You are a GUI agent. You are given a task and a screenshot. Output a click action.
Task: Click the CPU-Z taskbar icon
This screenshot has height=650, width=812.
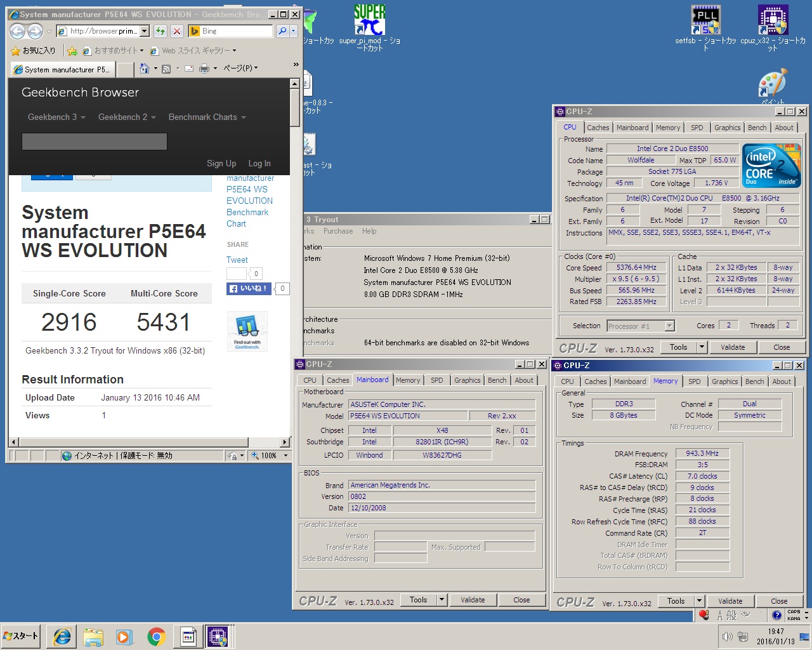[x=218, y=637]
